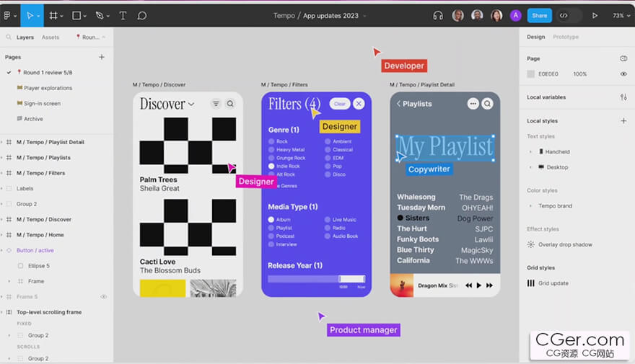
Task: Click the purple 'A' user avatar
Action: [515, 15]
